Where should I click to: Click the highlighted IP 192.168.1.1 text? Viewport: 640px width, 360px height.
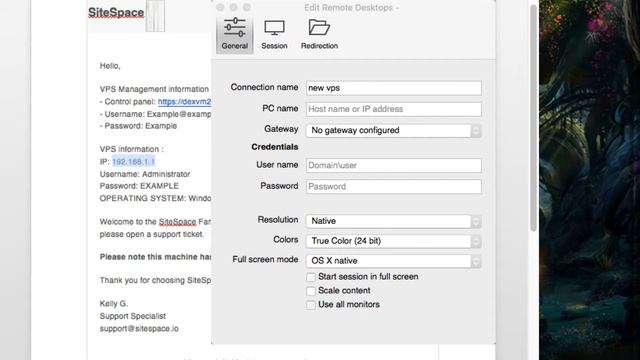pos(133,162)
